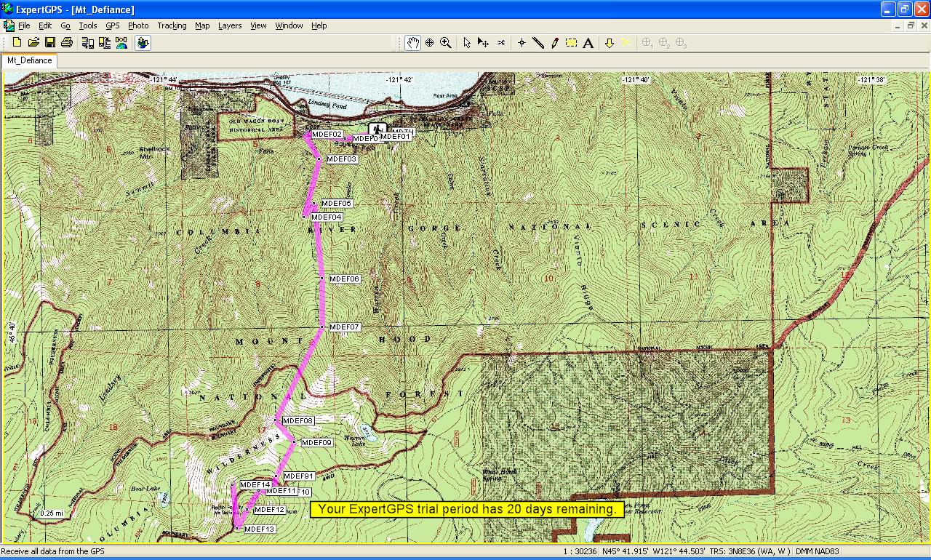Select the Text label 'A' tool
The width and height of the screenshot is (931, 560).
pos(588,43)
